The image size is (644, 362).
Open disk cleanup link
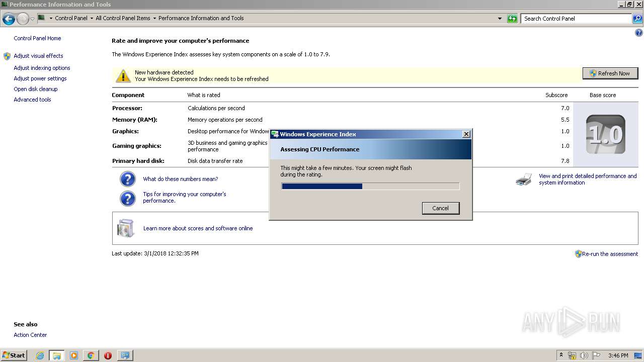(36, 89)
